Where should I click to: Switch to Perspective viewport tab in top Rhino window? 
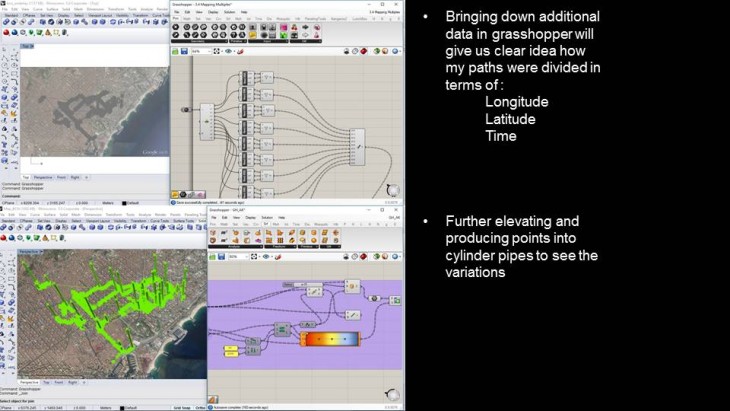44,178
